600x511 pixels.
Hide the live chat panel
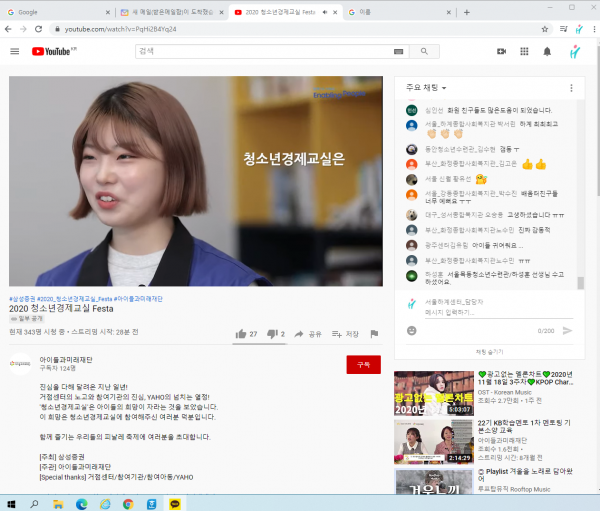489,352
